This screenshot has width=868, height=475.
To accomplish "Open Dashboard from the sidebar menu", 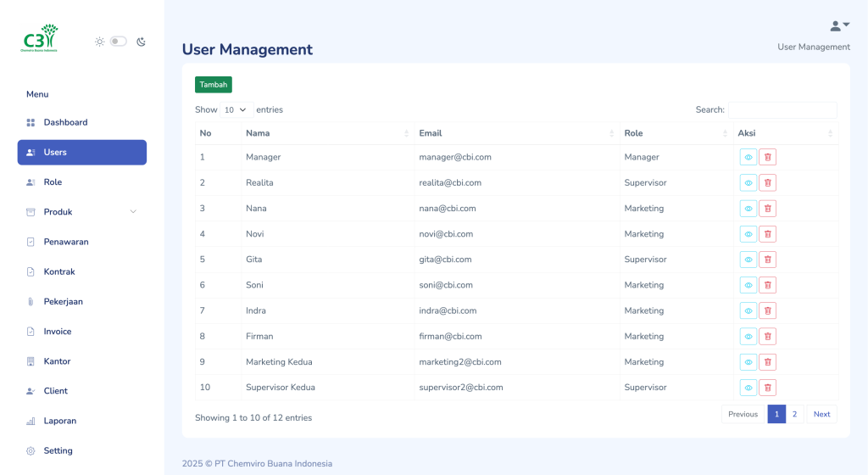I will tap(65, 122).
